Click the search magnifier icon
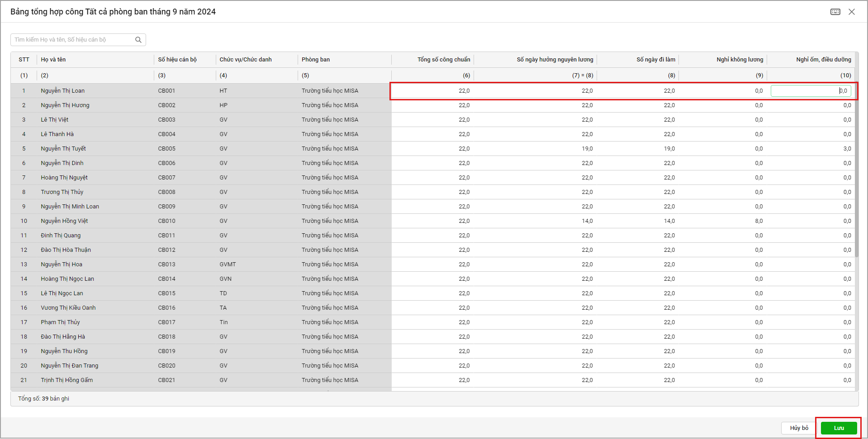The height and width of the screenshot is (439, 868). pyautogui.click(x=138, y=40)
